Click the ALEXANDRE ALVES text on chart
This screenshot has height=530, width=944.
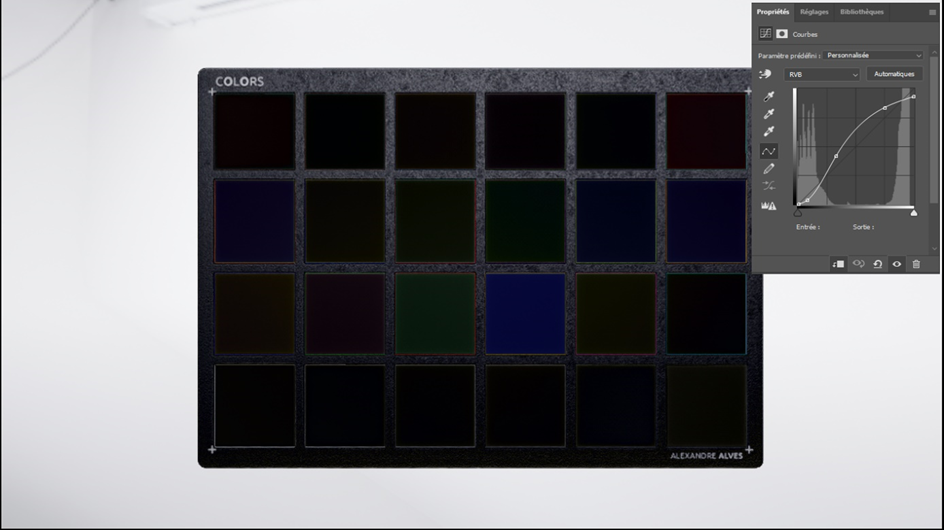[706, 456]
